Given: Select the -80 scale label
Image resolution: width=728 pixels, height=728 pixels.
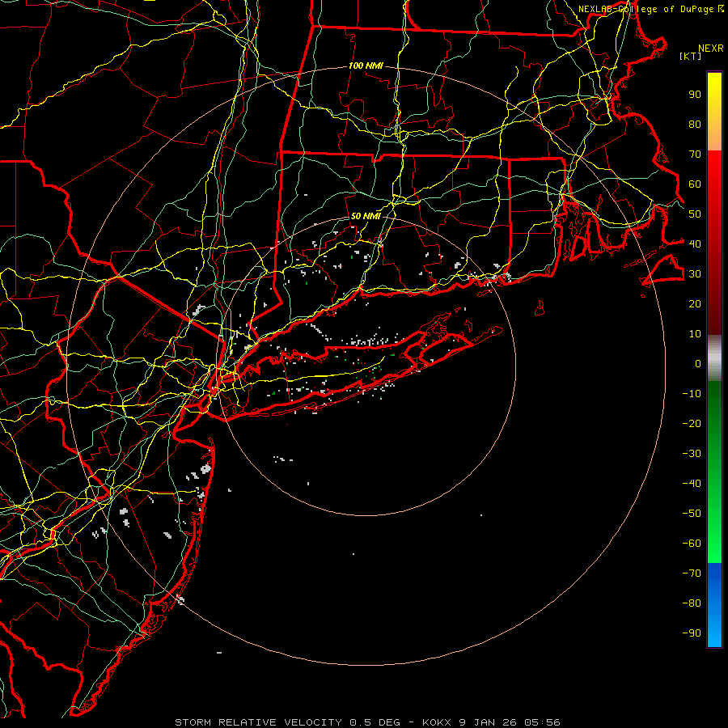Looking at the screenshot, I should (x=692, y=603).
